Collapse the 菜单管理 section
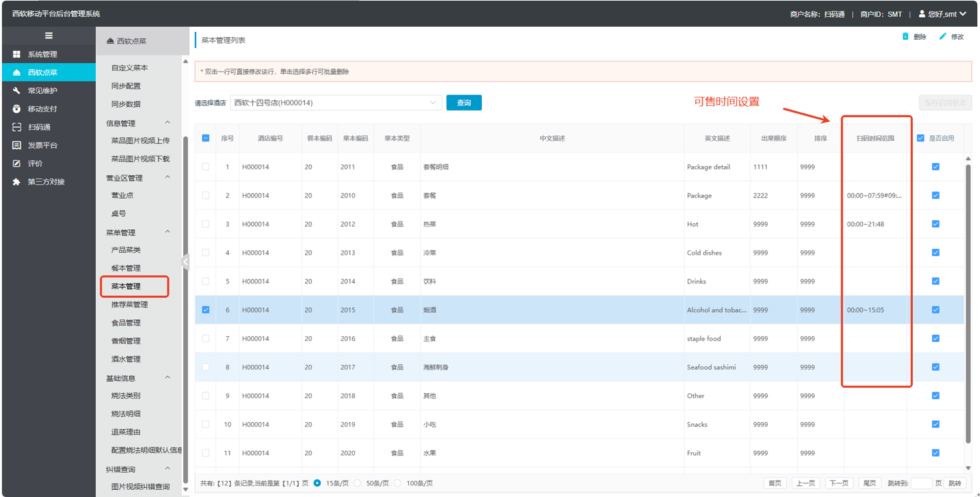The width and height of the screenshot is (980, 497). 168,233
